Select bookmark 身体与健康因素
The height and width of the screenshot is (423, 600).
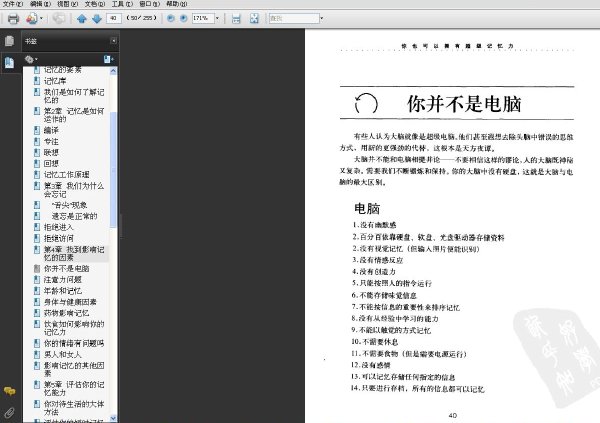70,302
